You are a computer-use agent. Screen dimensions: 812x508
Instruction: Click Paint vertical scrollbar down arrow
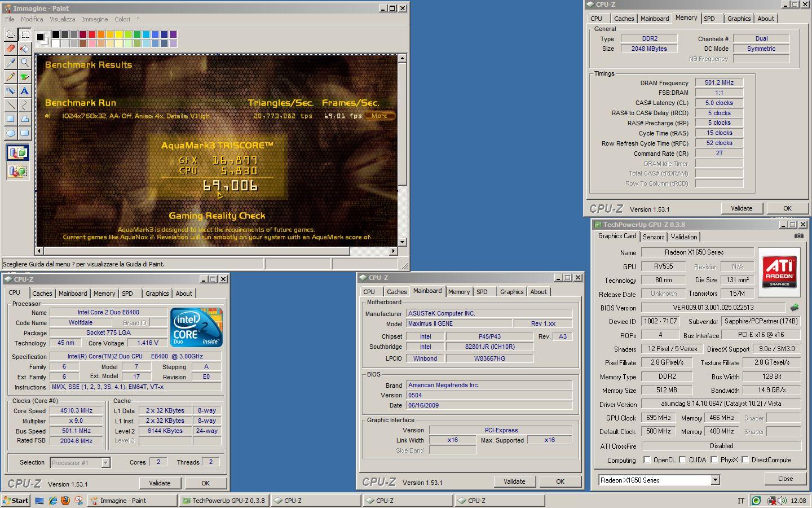[402, 242]
